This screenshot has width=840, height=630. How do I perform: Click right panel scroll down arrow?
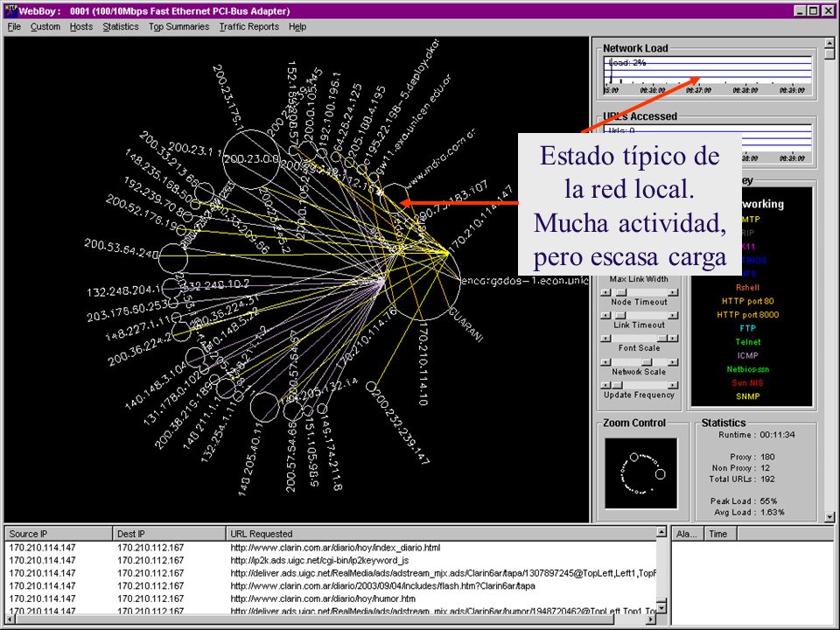(829, 517)
